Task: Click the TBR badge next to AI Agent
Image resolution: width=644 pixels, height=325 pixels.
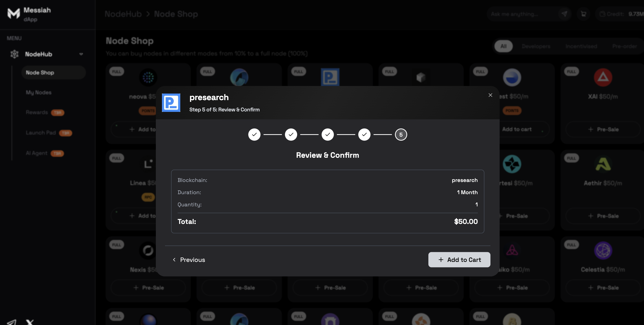Action: tap(57, 153)
